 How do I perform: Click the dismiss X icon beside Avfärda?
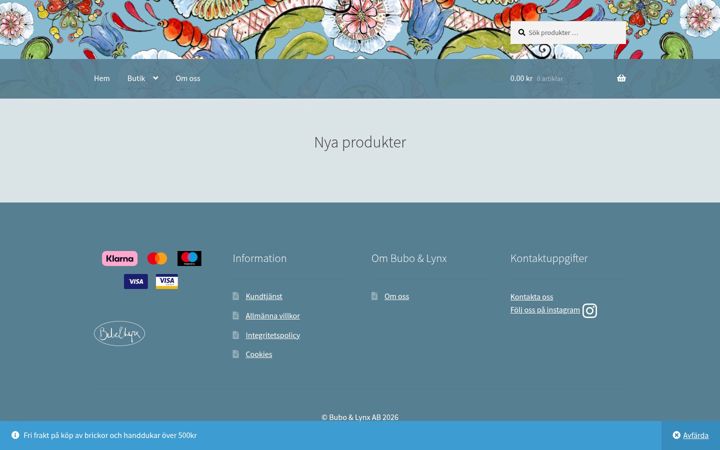[x=676, y=435]
